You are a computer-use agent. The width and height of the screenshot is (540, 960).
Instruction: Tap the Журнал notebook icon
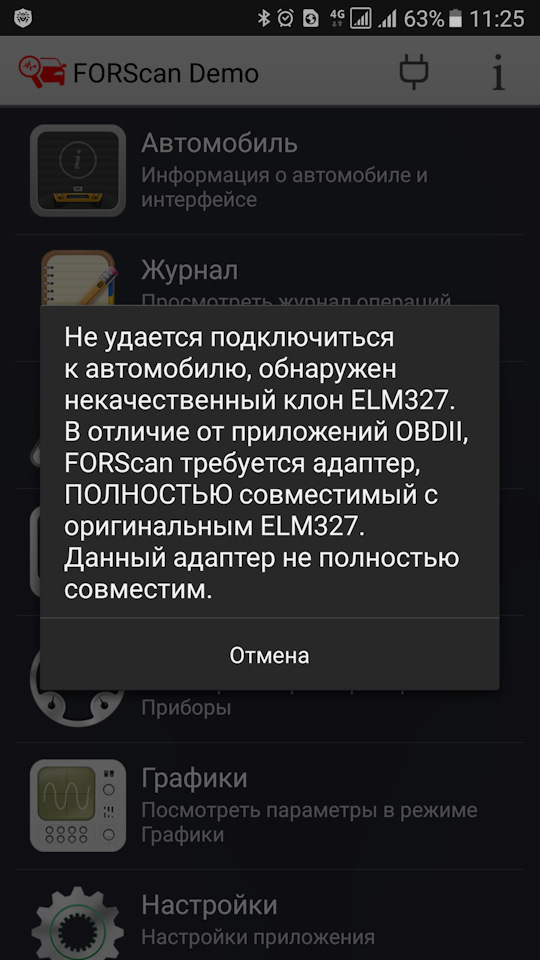pyautogui.click(x=79, y=278)
